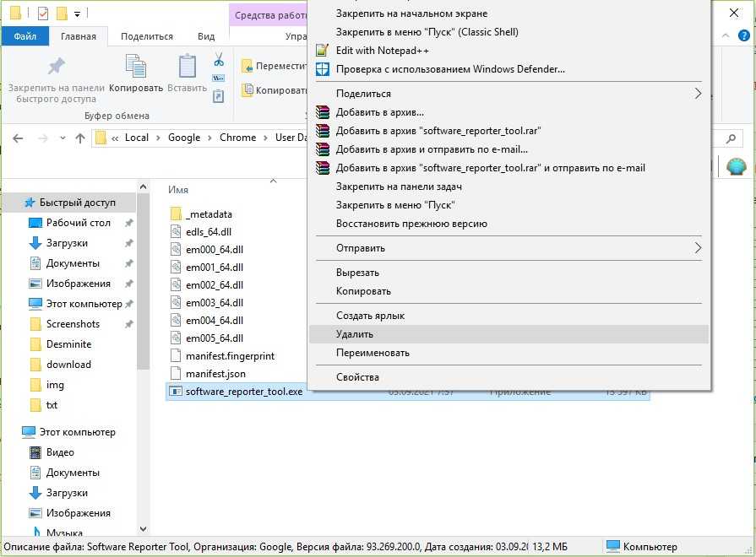Click the scissors Cut icon in the ribbon
756x557 pixels.
click(x=218, y=60)
